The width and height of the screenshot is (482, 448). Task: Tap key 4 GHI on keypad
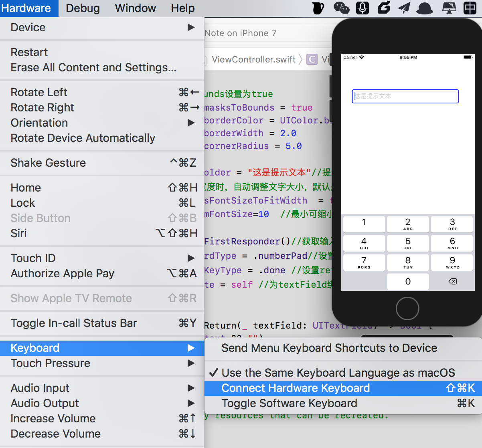pos(364,243)
